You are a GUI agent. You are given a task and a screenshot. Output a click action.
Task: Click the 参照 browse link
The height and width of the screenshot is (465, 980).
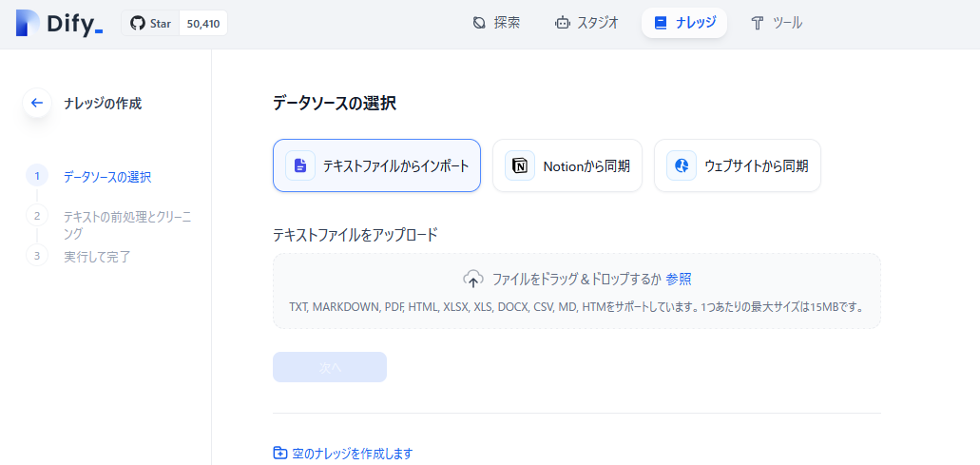pyautogui.click(x=679, y=280)
